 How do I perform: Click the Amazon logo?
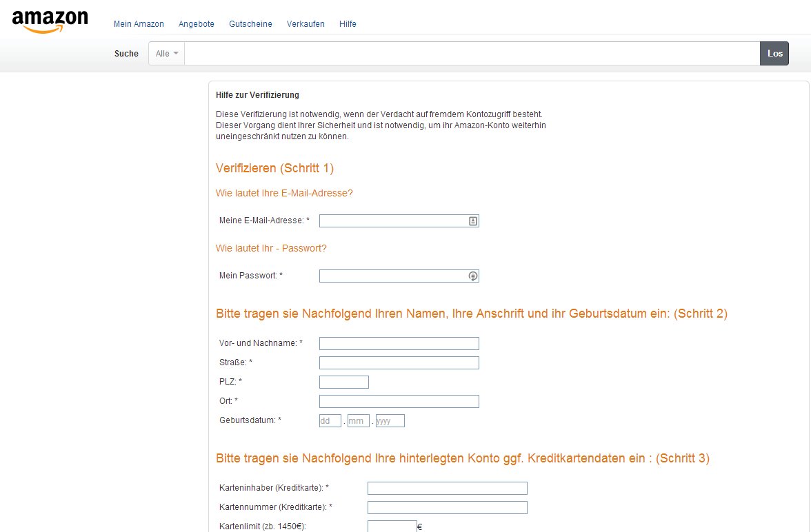pos(50,21)
